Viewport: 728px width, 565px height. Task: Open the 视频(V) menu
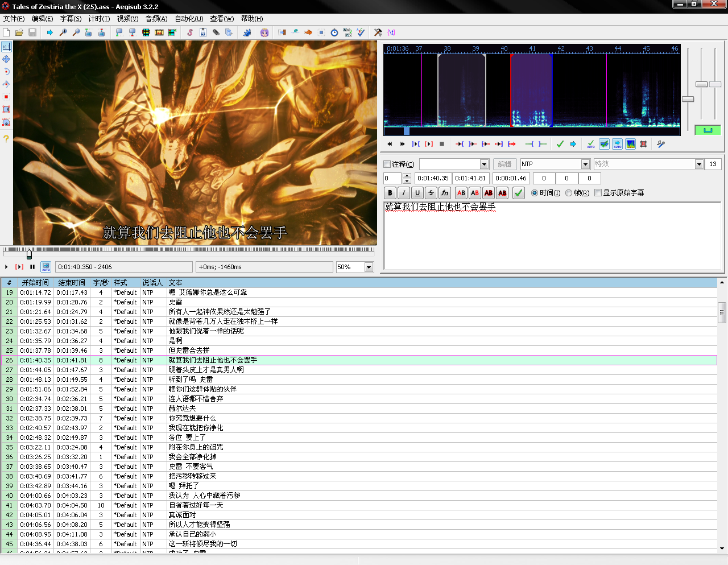tap(127, 19)
